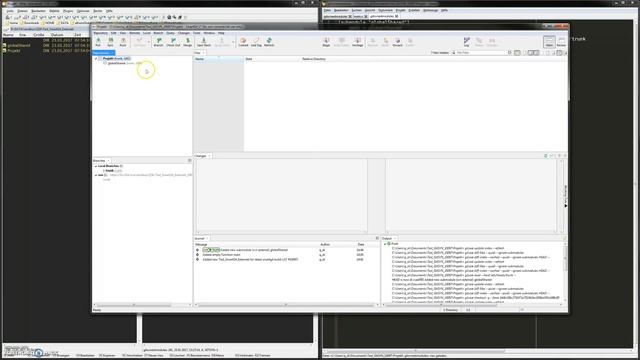Click the Merge toolbar button
Viewport: 640px width, 360px height.
(x=187, y=42)
